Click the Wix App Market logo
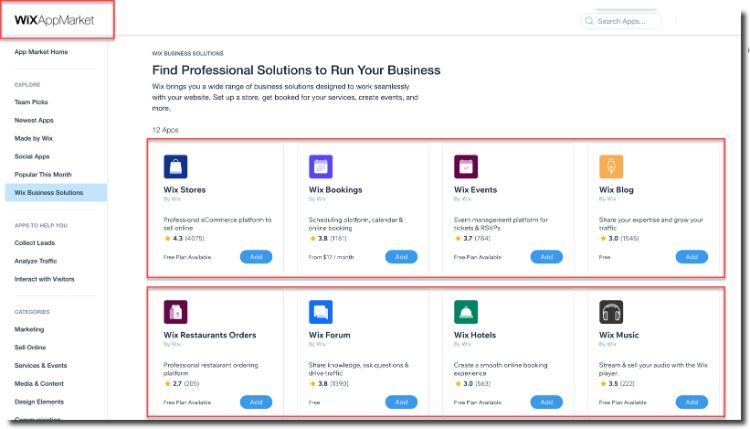 pos(54,20)
